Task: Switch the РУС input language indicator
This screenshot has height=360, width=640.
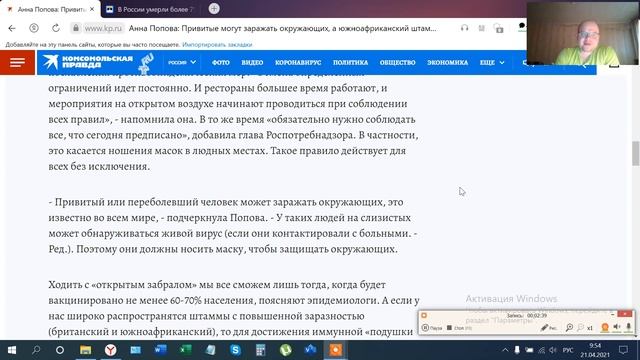Action: click(x=568, y=350)
